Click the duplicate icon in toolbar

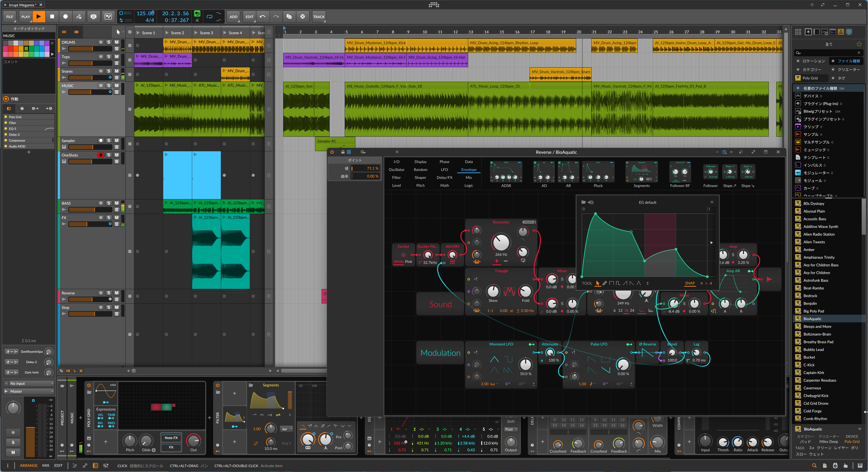pyautogui.click(x=289, y=17)
